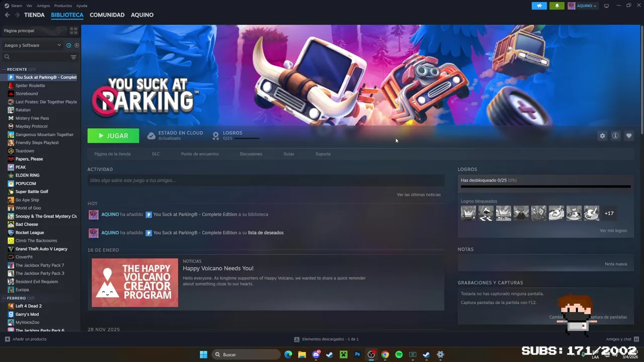Screen dimensions: 644x362
Task: Show the +17 more locked achievements
Action: point(609,213)
